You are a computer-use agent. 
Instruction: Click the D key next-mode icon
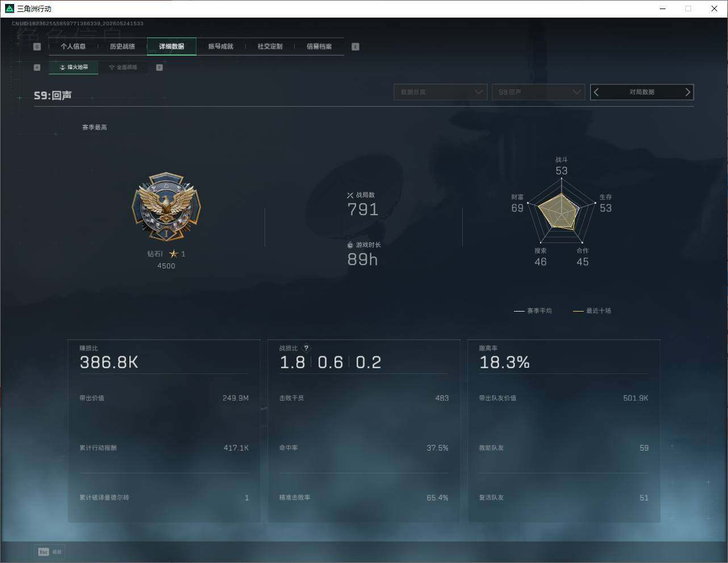coord(160,67)
